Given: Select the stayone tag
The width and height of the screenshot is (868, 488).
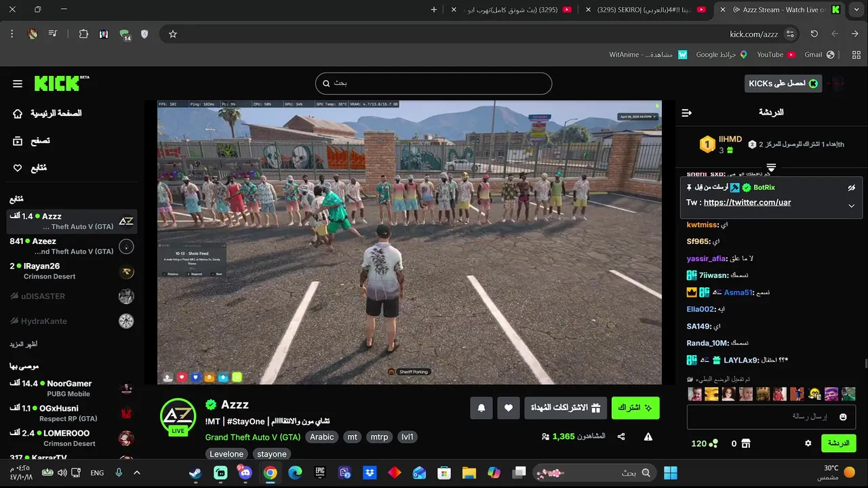Looking at the screenshot, I should click(x=272, y=454).
